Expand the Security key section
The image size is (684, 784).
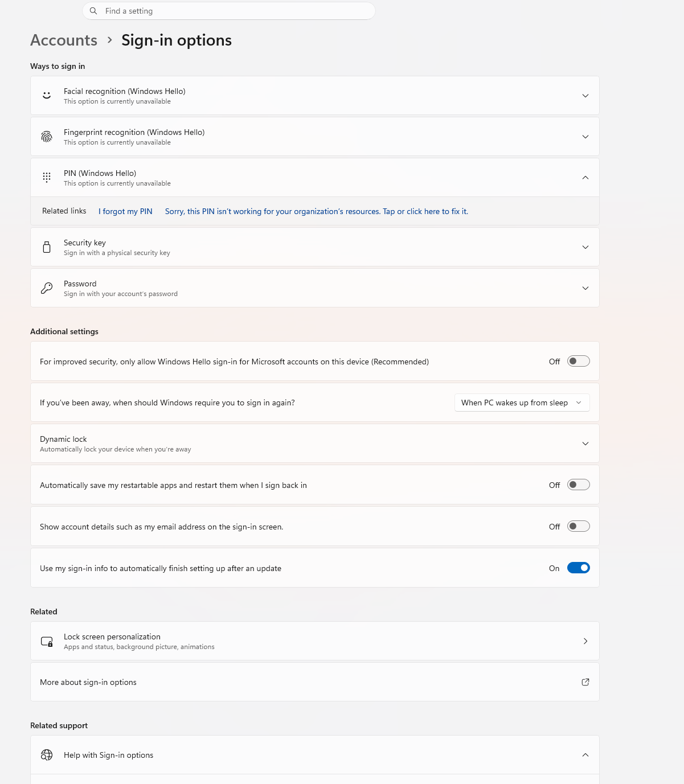point(585,247)
